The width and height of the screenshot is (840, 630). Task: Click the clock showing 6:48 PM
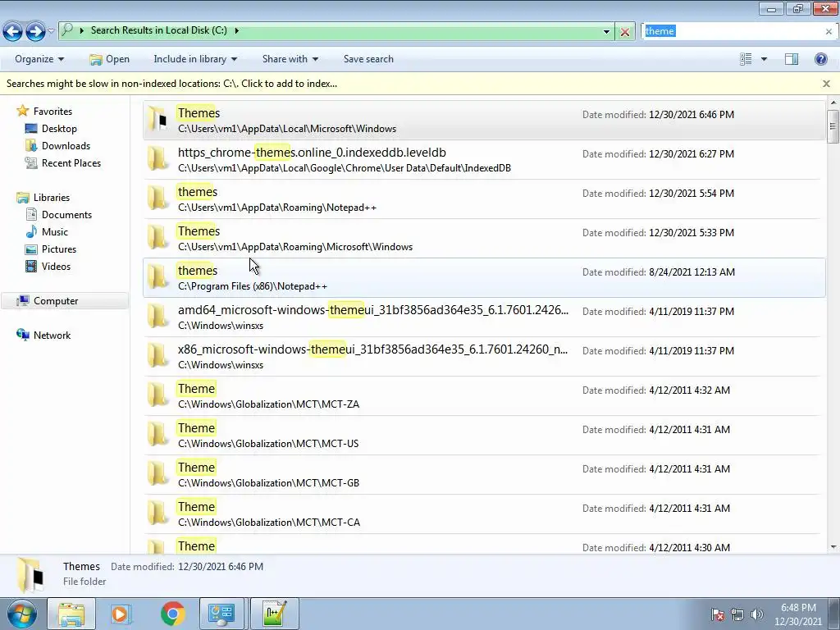[x=798, y=614]
